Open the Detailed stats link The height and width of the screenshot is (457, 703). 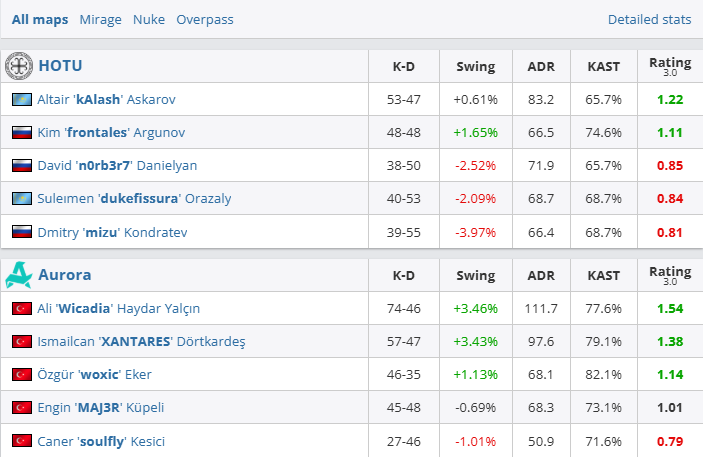pyautogui.click(x=649, y=19)
